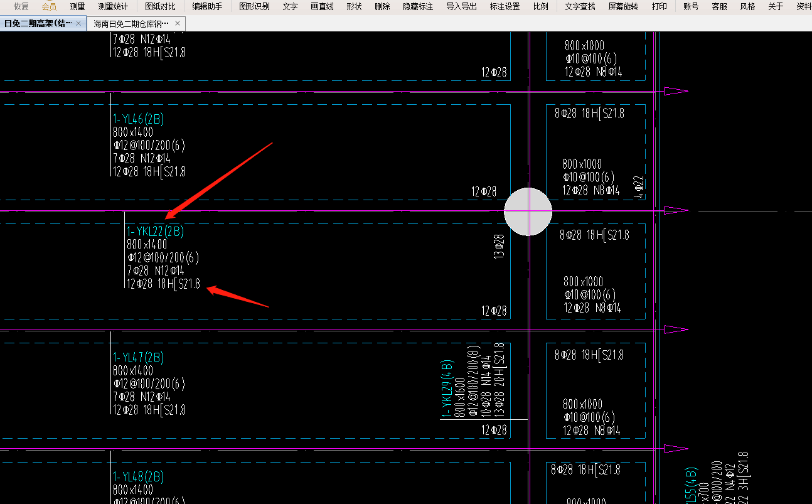The image size is (812, 504).
Task: Select the 文字 text tool
Action: 290,6
